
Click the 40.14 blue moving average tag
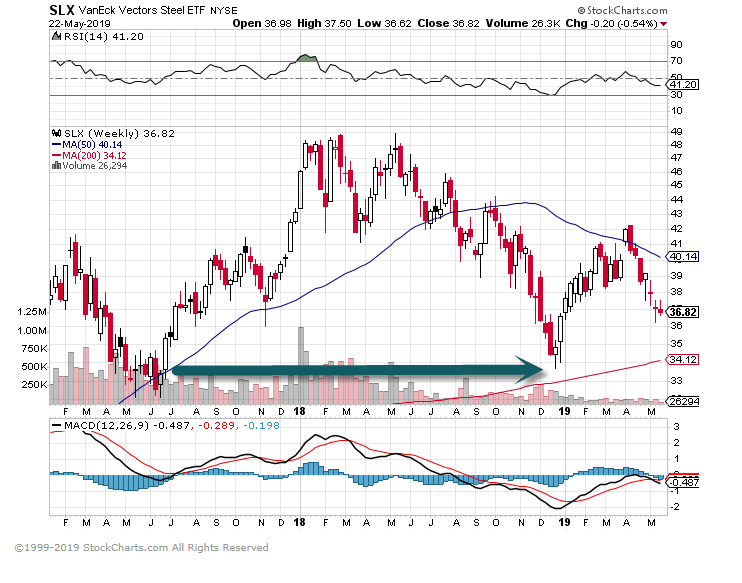[682, 256]
